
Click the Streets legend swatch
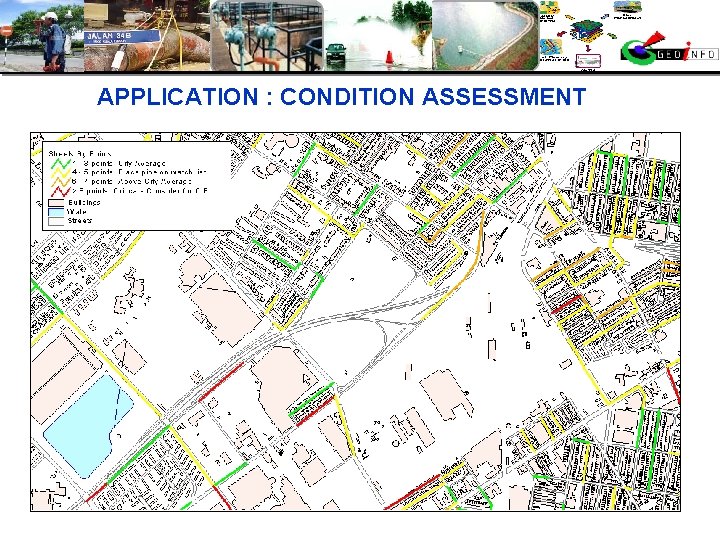(56, 221)
